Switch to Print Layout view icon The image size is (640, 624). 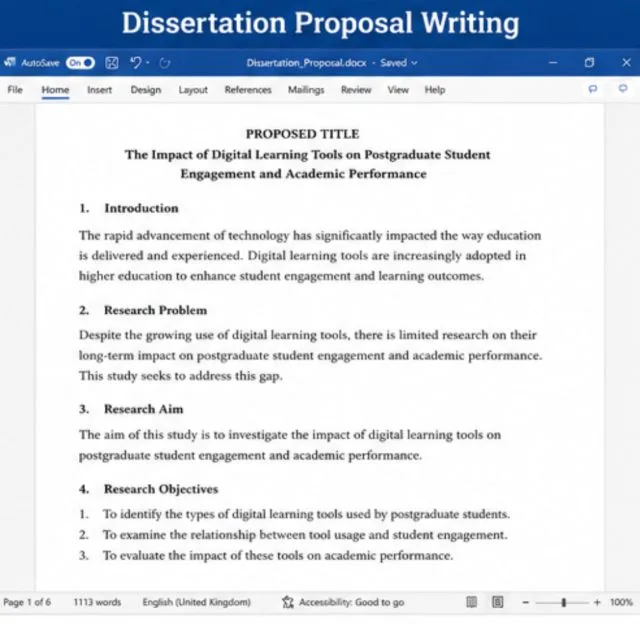pos(498,602)
